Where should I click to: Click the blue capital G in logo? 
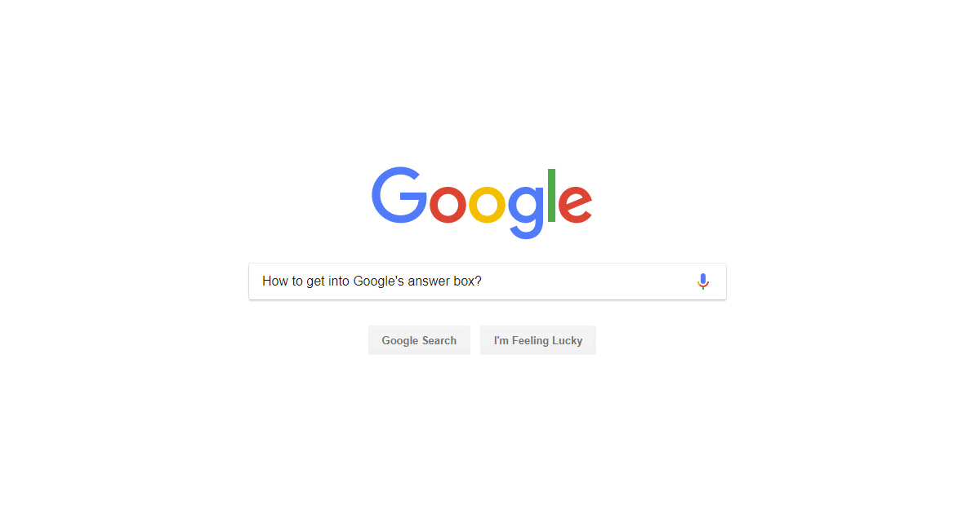[x=399, y=195]
